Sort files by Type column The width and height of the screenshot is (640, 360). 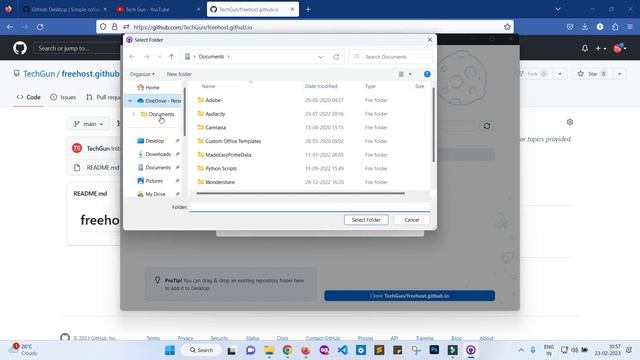tap(370, 86)
